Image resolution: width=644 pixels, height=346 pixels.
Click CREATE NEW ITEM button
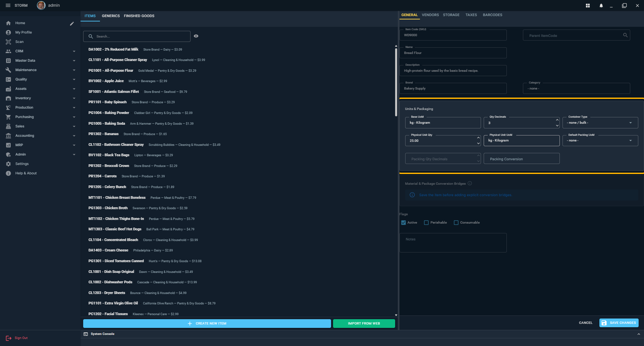207,324
